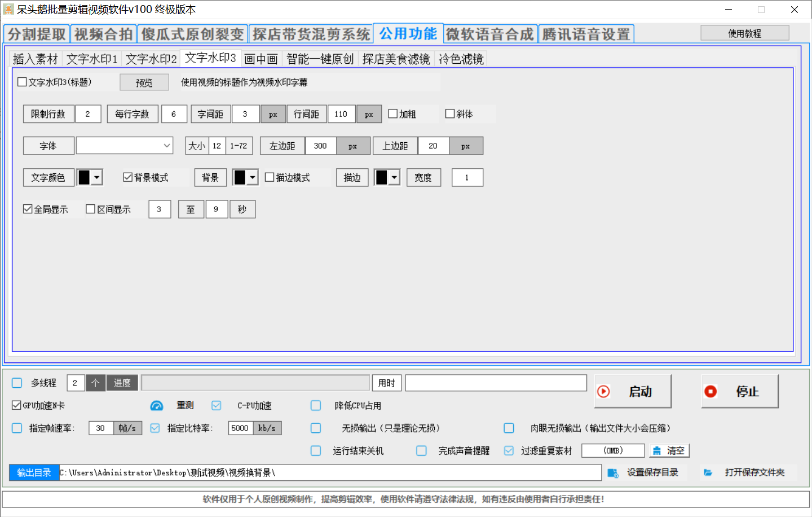Open the 字体 font dropdown
812x517 pixels.
tap(125, 146)
